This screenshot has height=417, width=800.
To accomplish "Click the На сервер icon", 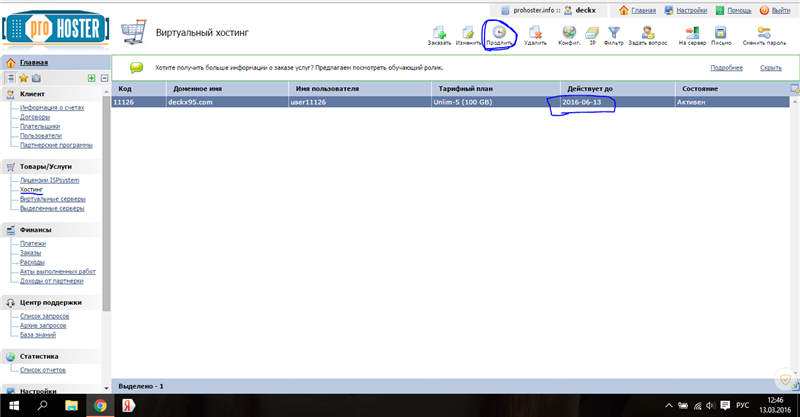I will [692, 36].
